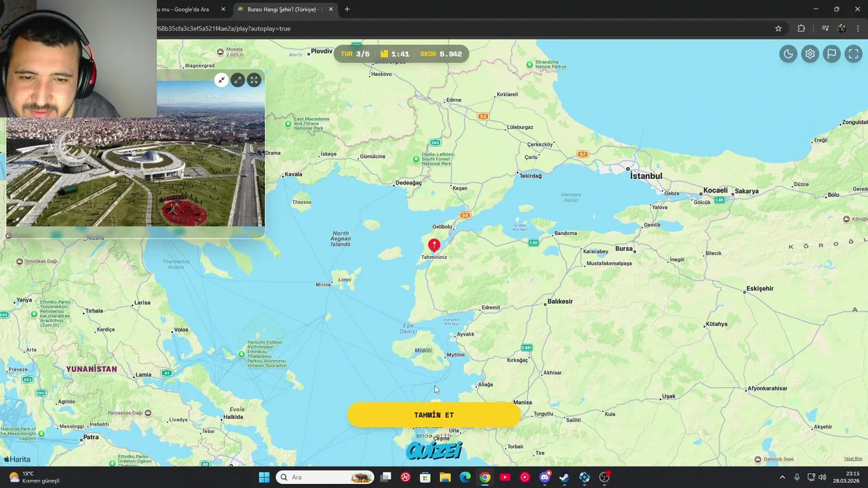Open Steam from the taskbar
The height and width of the screenshot is (488, 868).
pos(564,477)
